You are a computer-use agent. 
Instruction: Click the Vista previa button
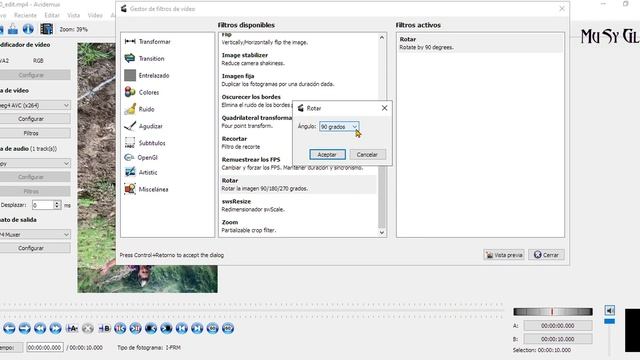click(x=504, y=255)
